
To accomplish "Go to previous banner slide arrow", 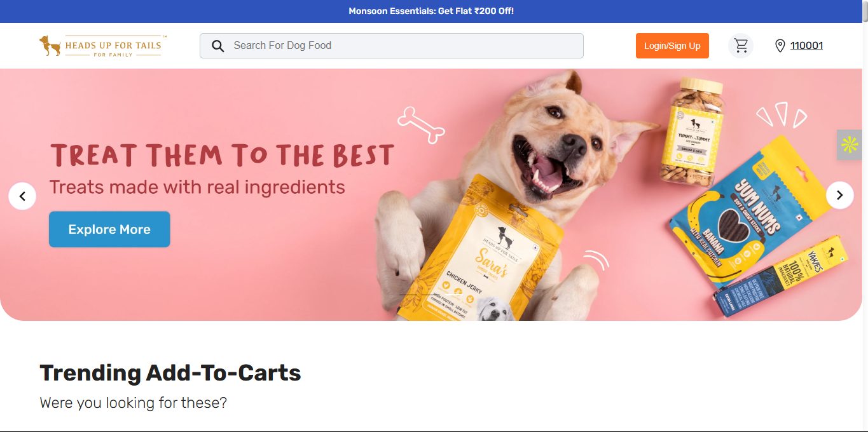I will tap(22, 196).
